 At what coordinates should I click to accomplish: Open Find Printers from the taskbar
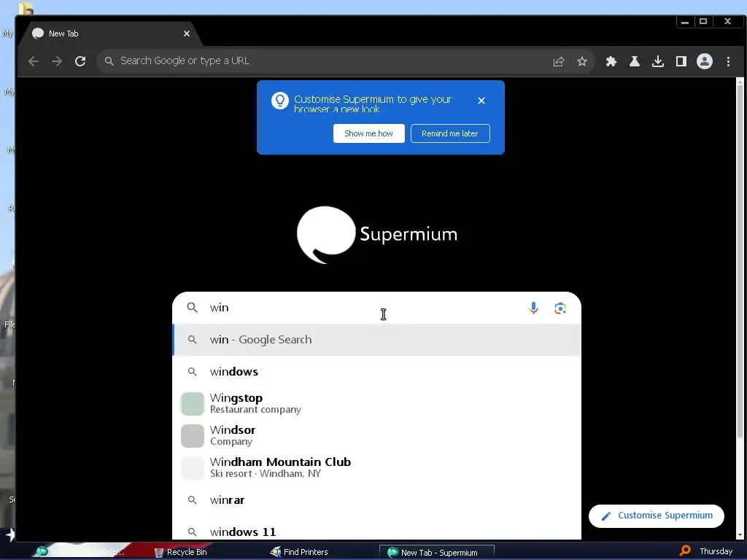[299, 552]
